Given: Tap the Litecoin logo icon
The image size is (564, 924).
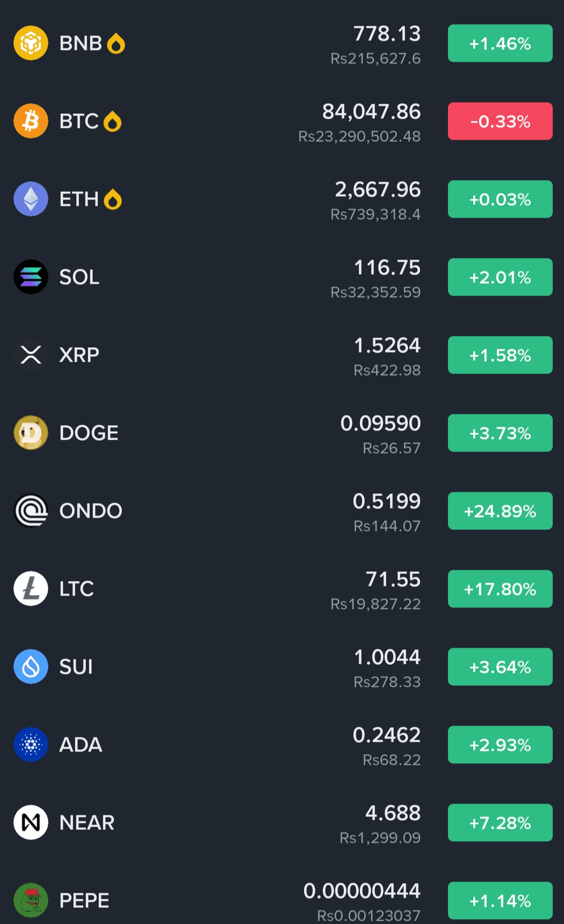Looking at the screenshot, I should pyautogui.click(x=31, y=589).
